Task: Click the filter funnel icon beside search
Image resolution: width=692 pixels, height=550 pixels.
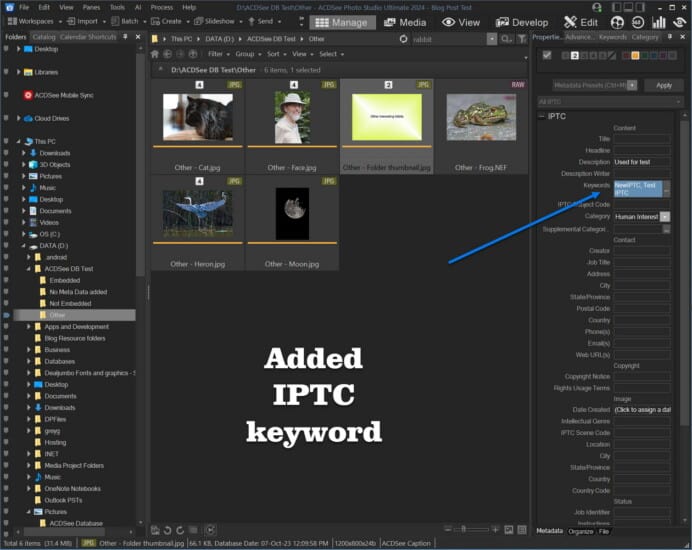Action: click(523, 38)
